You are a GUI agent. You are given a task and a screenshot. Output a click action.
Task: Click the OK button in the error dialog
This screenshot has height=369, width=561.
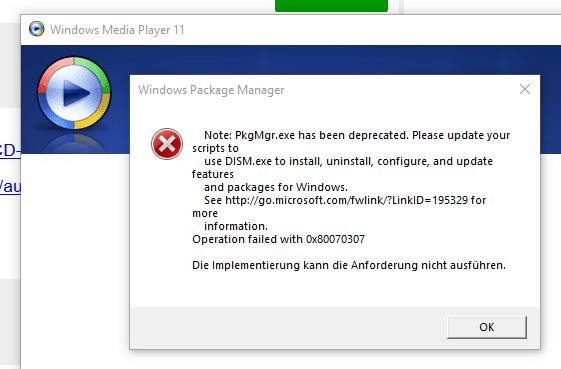tap(487, 327)
